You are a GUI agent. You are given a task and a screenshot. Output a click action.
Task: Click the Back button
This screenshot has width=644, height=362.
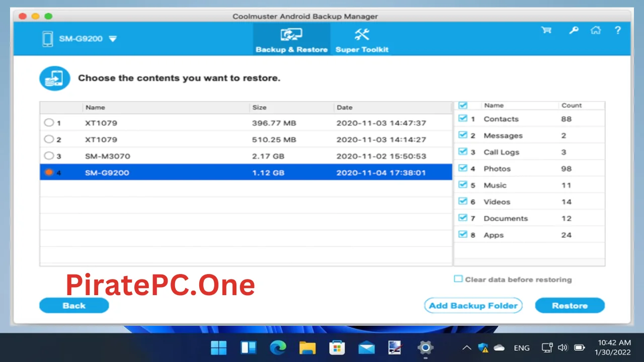[x=74, y=305]
